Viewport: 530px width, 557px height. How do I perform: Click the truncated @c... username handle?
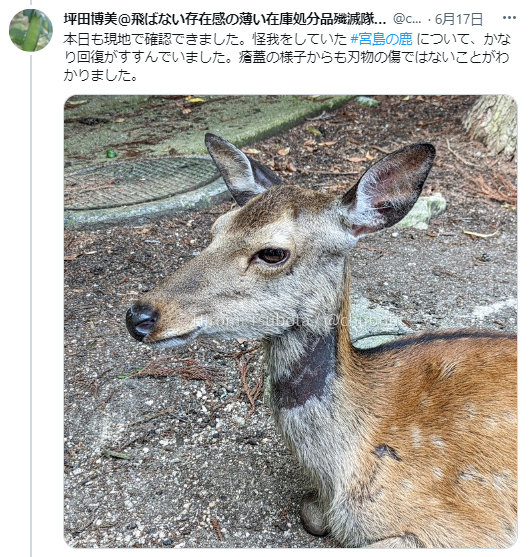(x=408, y=19)
